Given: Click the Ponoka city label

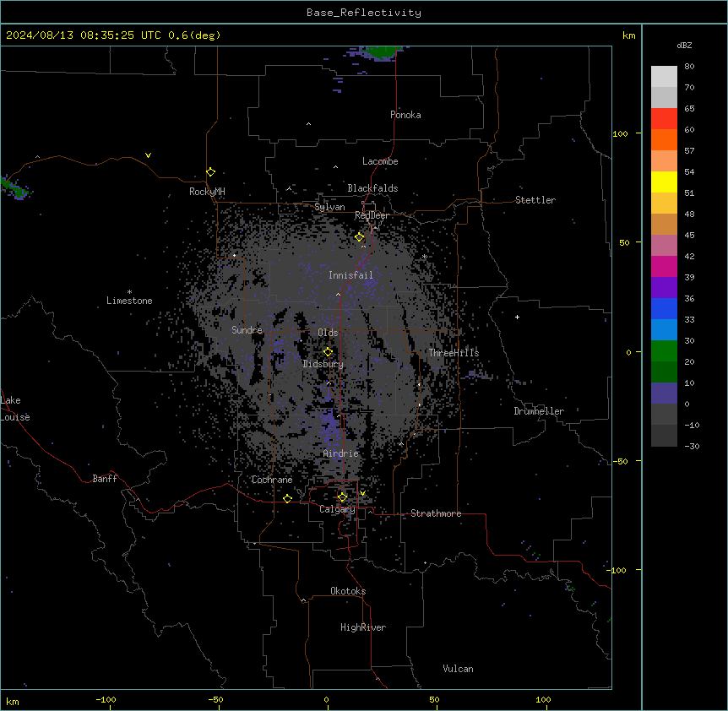Looking at the screenshot, I should point(405,115).
